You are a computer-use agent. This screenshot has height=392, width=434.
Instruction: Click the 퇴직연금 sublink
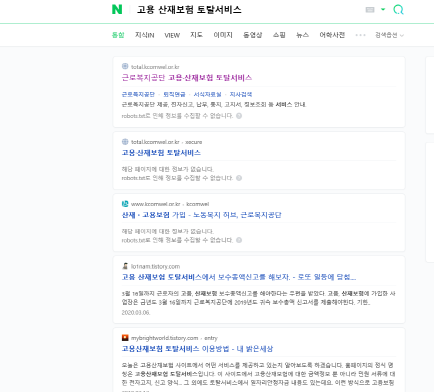(x=174, y=94)
